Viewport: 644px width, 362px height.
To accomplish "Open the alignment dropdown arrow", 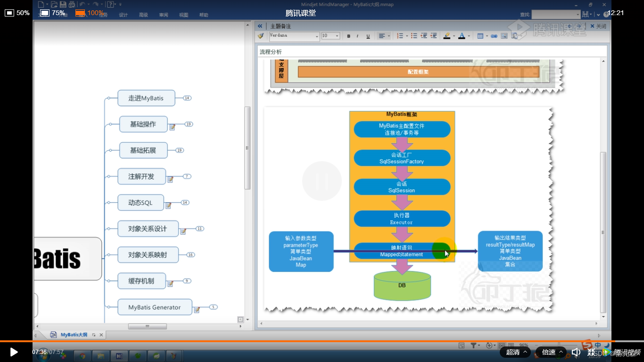I will click(389, 36).
